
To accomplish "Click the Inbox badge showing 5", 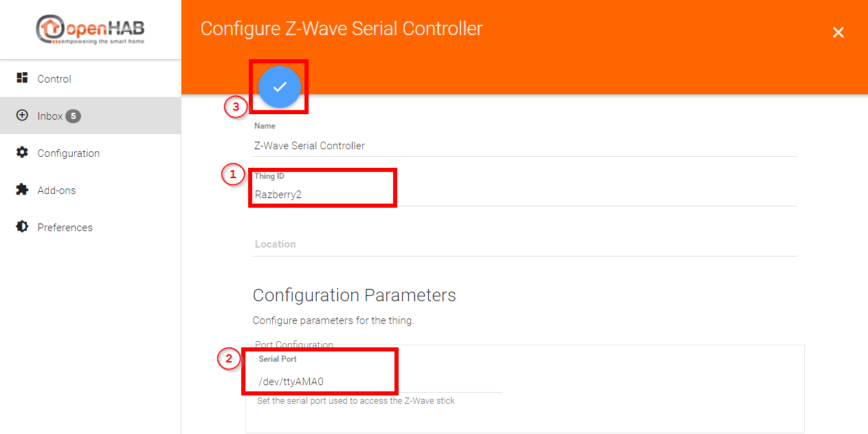I will 75,115.
